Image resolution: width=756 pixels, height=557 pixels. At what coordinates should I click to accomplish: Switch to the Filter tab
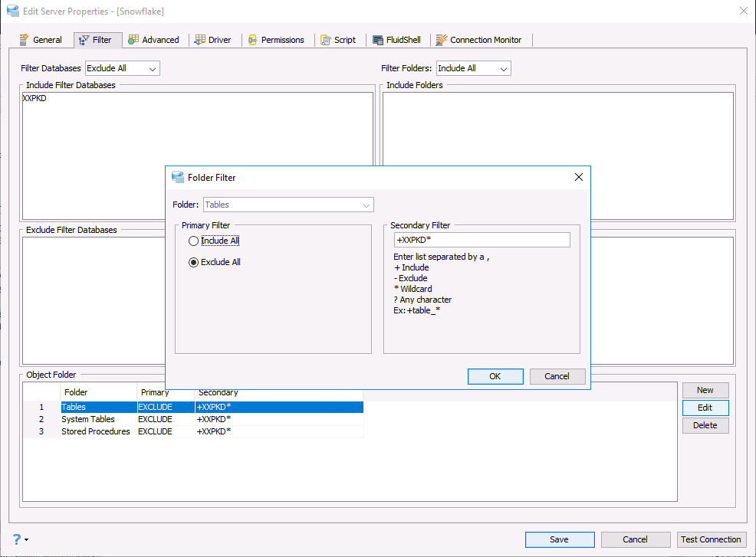point(96,40)
